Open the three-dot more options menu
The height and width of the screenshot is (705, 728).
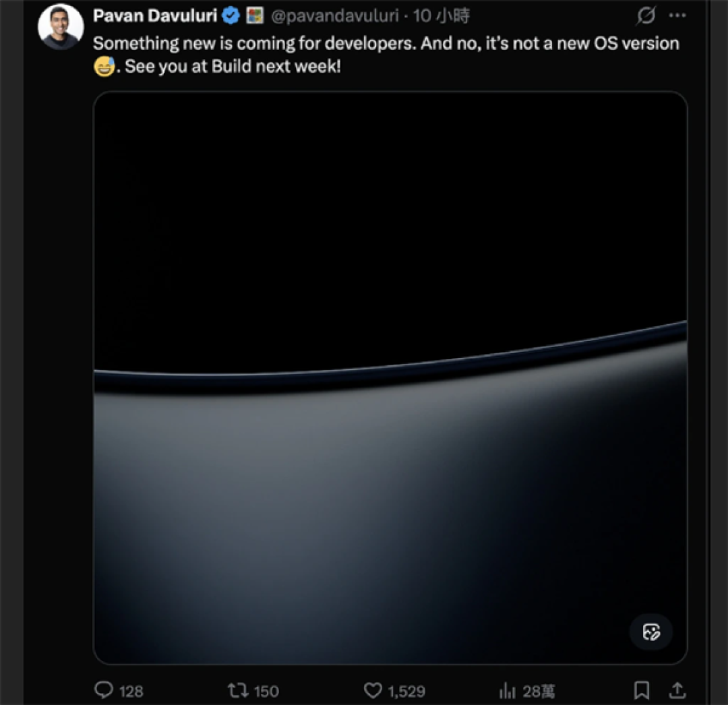click(677, 16)
